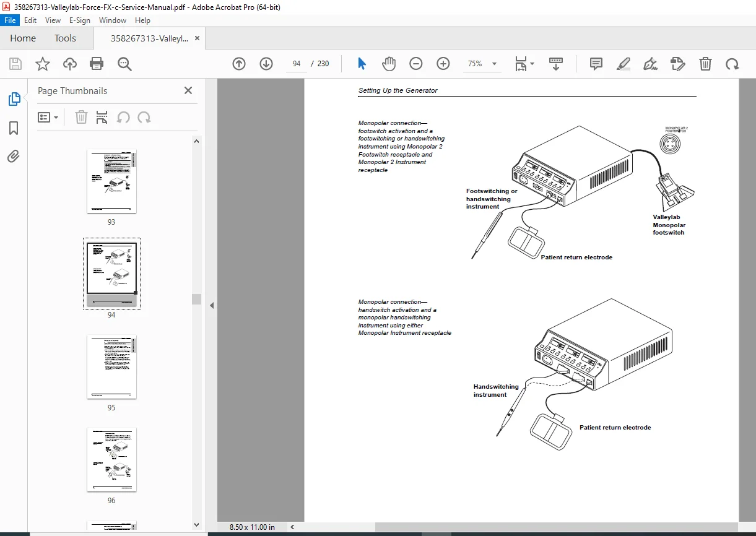Rotate the page with the circular arrow icon

[732, 64]
